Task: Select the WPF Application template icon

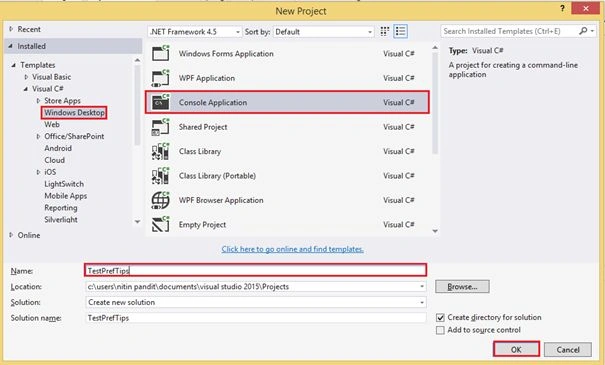Action: point(161,78)
